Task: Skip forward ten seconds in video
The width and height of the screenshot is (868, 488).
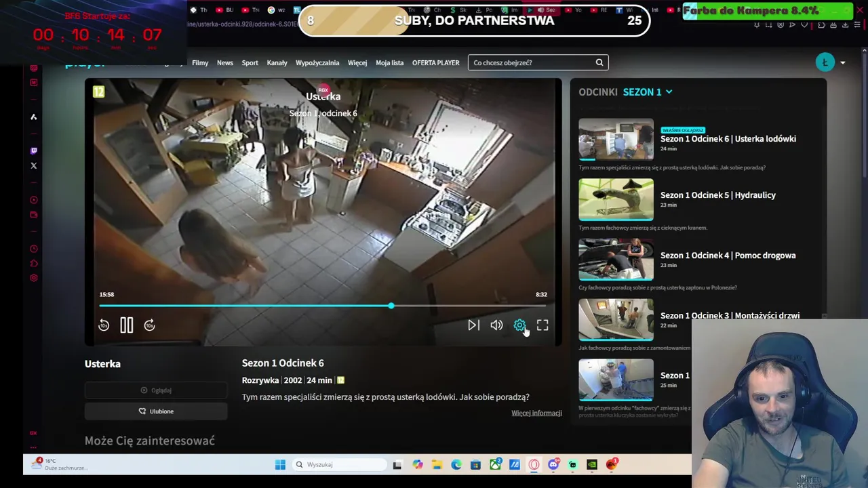Action: 150,325
